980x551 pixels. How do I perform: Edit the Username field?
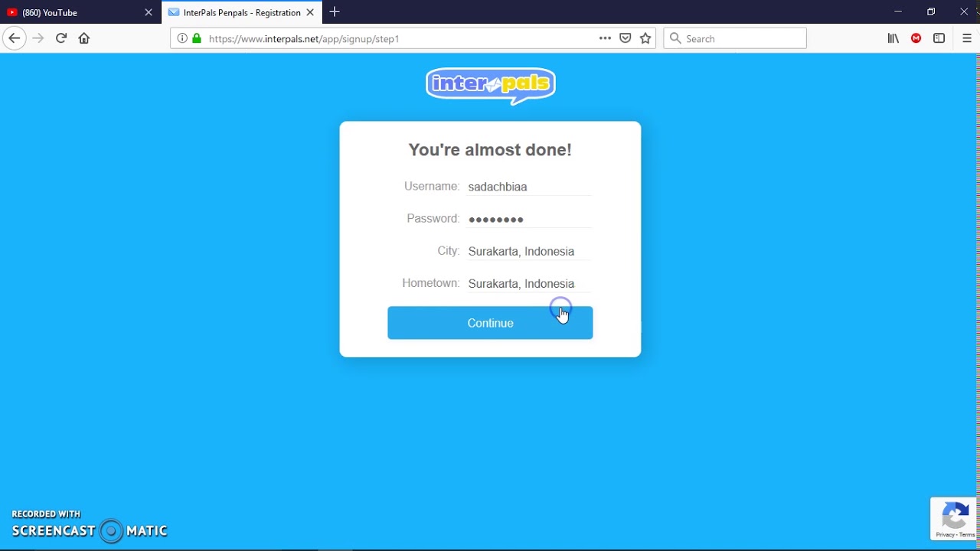(x=529, y=187)
